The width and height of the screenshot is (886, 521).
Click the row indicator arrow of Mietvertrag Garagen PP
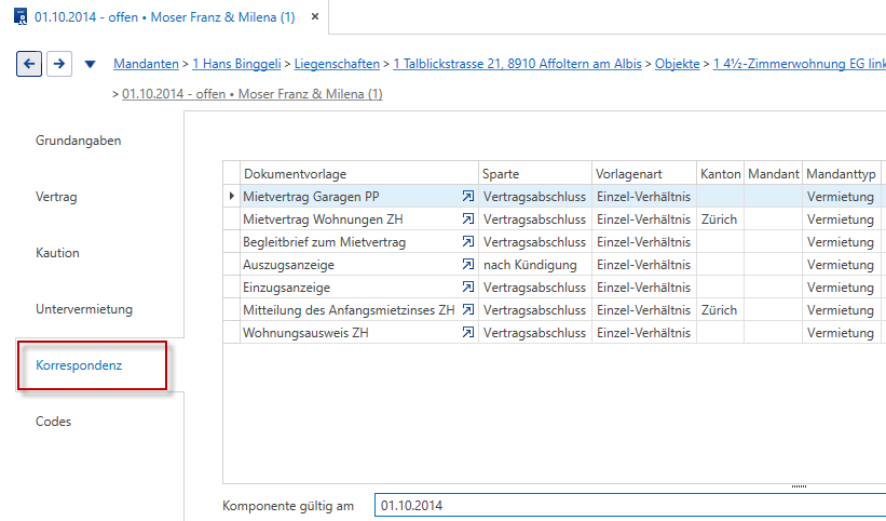pos(232,196)
